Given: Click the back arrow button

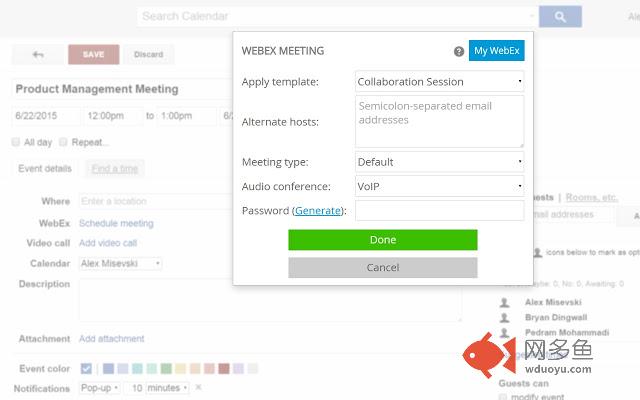Looking at the screenshot, I should pyautogui.click(x=38, y=54).
